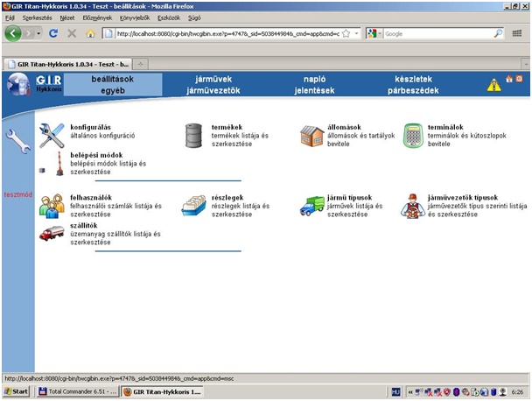Select the beállítások navigation tab
532x401 pixels.
(x=113, y=79)
